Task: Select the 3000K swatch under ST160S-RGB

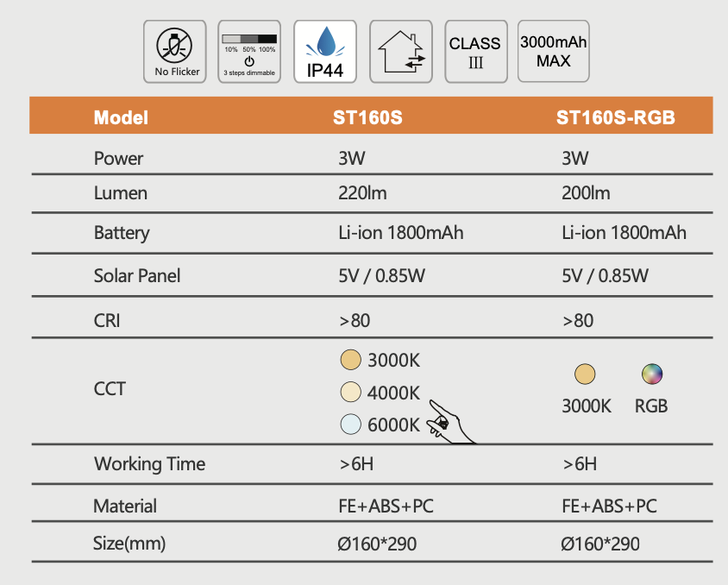Action: [586, 374]
